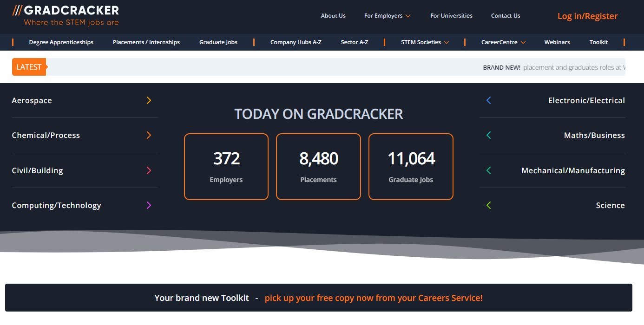Open Company Hubs A-Z
Screen dimensions: 644x325
[x=296, y=42]
